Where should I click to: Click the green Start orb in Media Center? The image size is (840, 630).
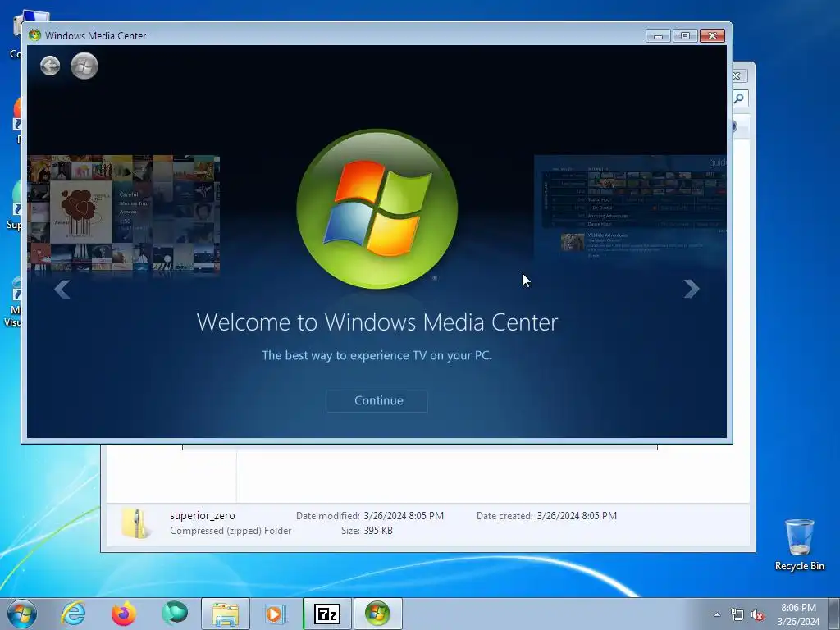(x=84, y=66)
